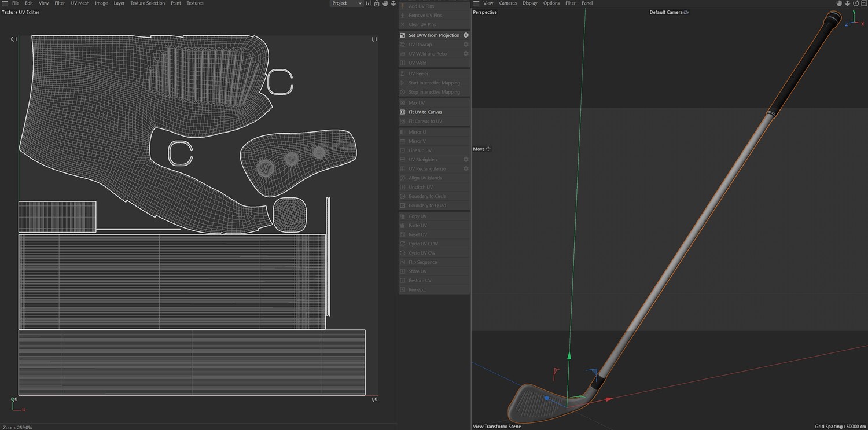
Task: Open the Cameras menu in viewport
Action: (x=507, y=3)
